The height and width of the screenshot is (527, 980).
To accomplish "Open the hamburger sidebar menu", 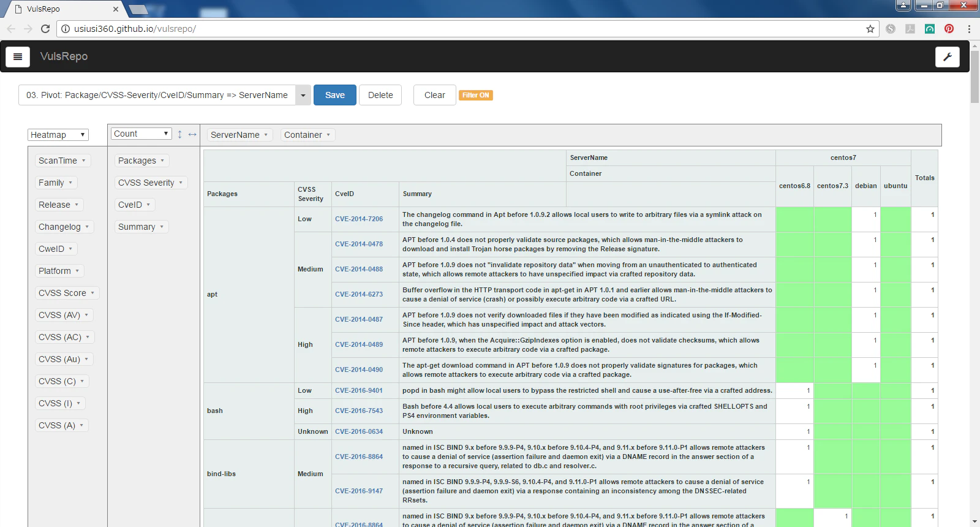I will click(x=18, y=56).
